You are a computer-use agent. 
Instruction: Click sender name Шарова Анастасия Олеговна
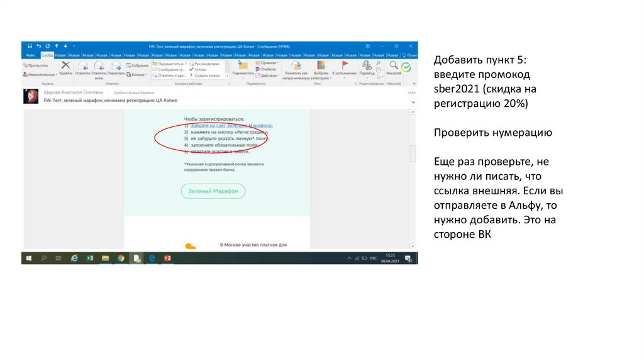click(x=73, y=92)
